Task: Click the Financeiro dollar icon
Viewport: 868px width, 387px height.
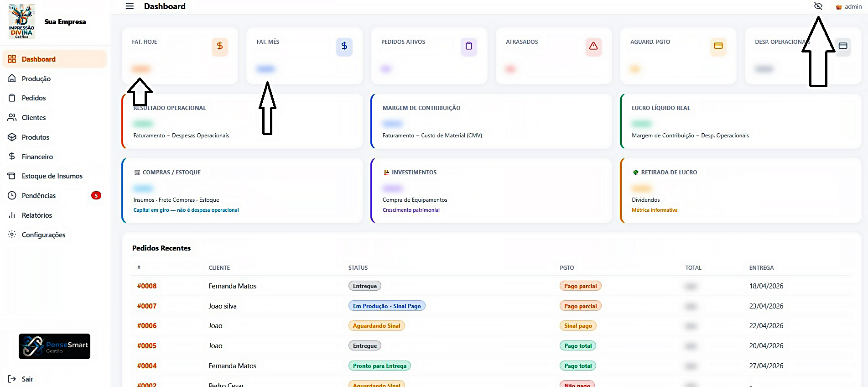Action: point(12,156)
